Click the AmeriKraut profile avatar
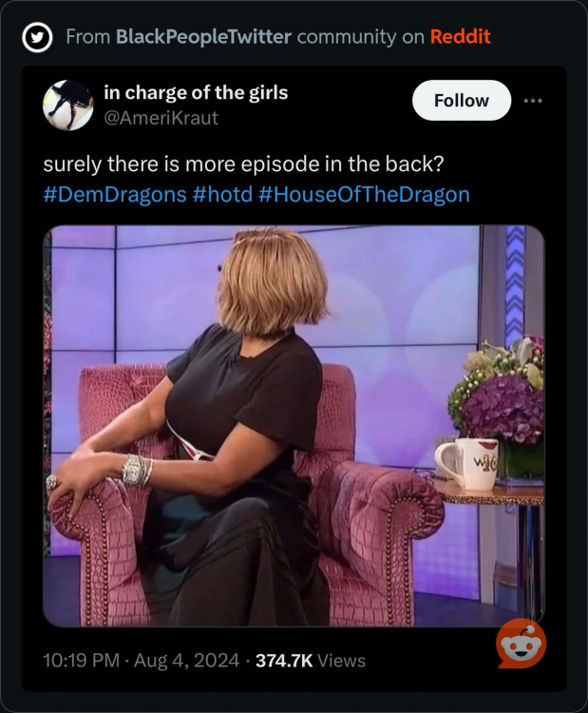This screenshot has height=713, width=588. tap(68, 105)
